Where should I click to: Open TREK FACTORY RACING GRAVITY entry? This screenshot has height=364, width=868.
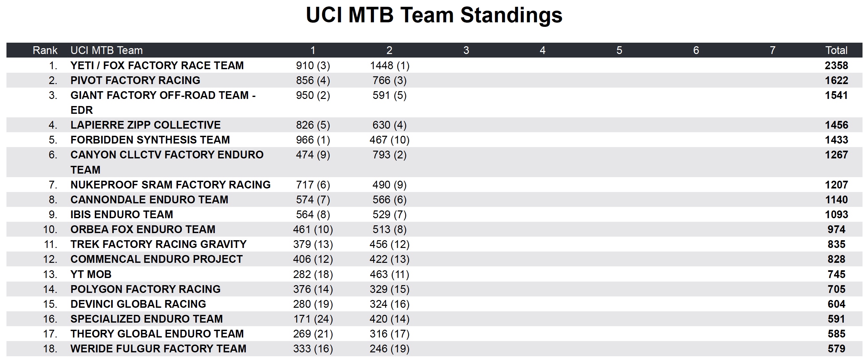[x=158, y=244]
